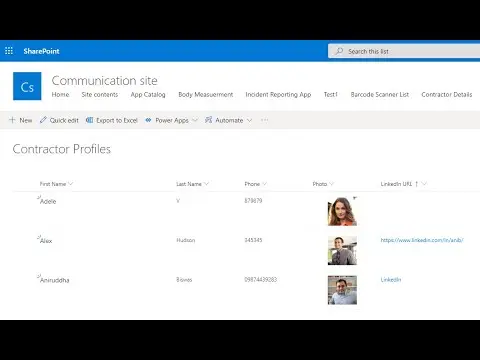Go to the Home navigation item

tap(60, 94)
